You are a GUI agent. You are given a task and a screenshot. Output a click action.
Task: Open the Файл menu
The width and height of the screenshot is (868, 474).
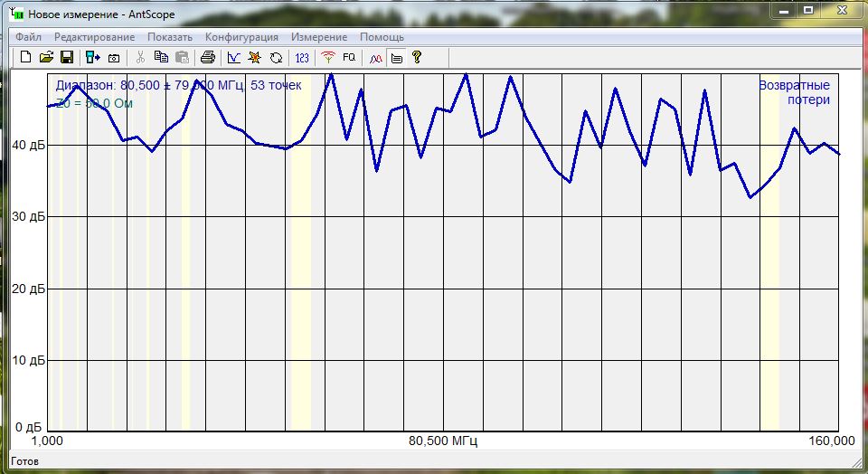coord(28,37)
